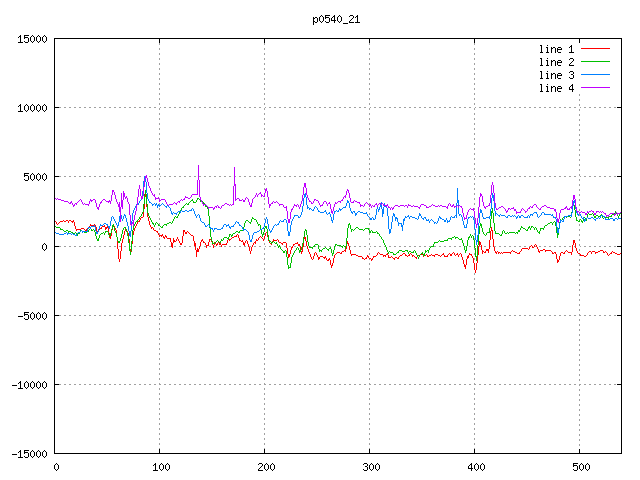Click the 300 label on the x-axis
The image size is (640, 480).
click(x=370, y=467)
